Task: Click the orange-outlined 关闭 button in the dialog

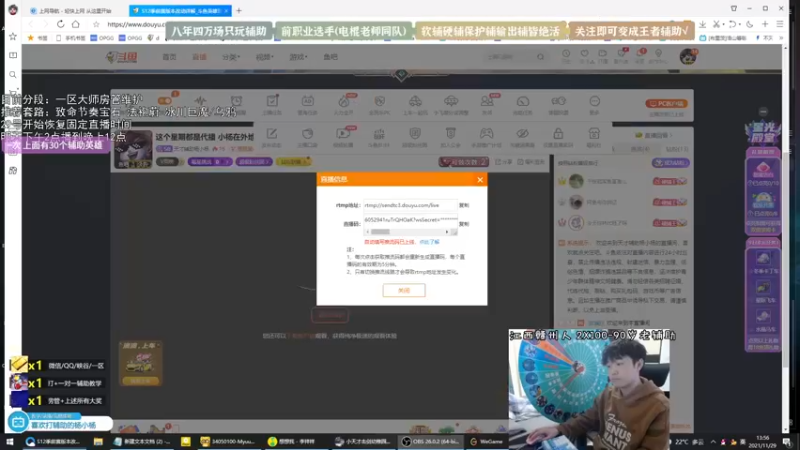Action: 404,290
